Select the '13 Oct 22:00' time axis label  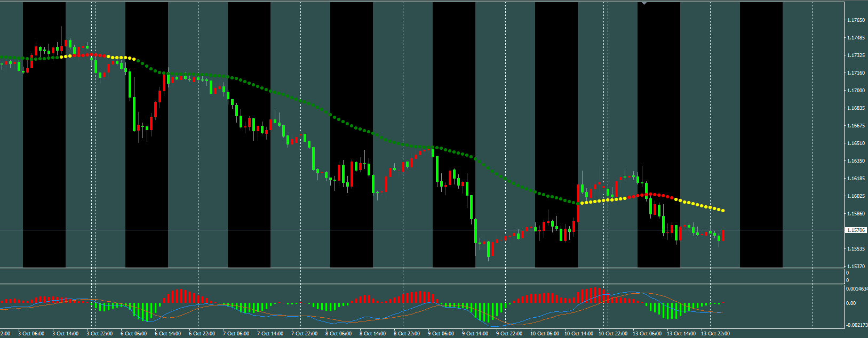tap(715, 334)
